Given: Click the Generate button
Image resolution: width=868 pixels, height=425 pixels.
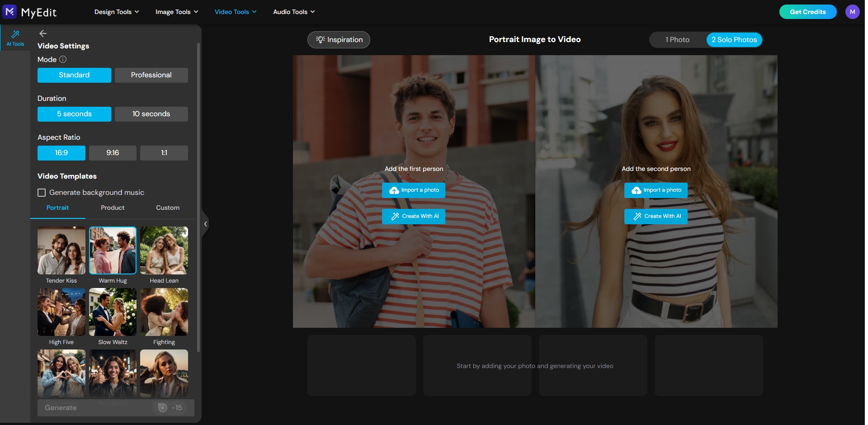Looking at the screenshot, I should [x=116, y=408].
